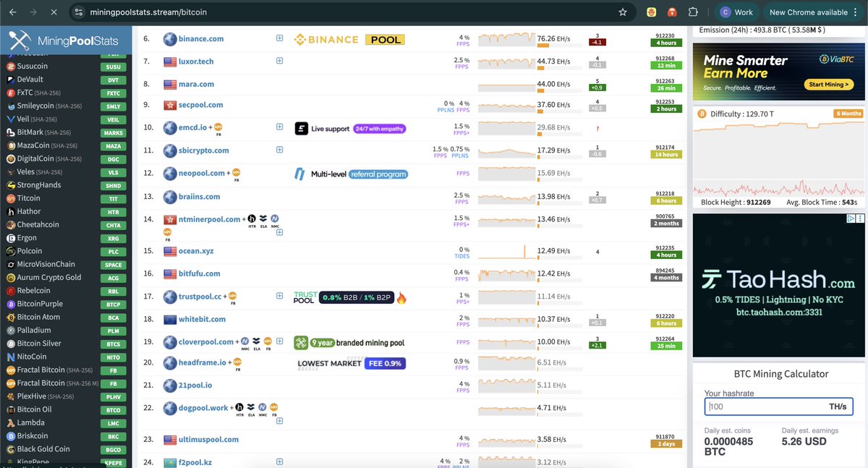The width and height of the screenshot is (868, 468).
Task: Click the Briskcoin coin icon
Action: click(11, 436)
